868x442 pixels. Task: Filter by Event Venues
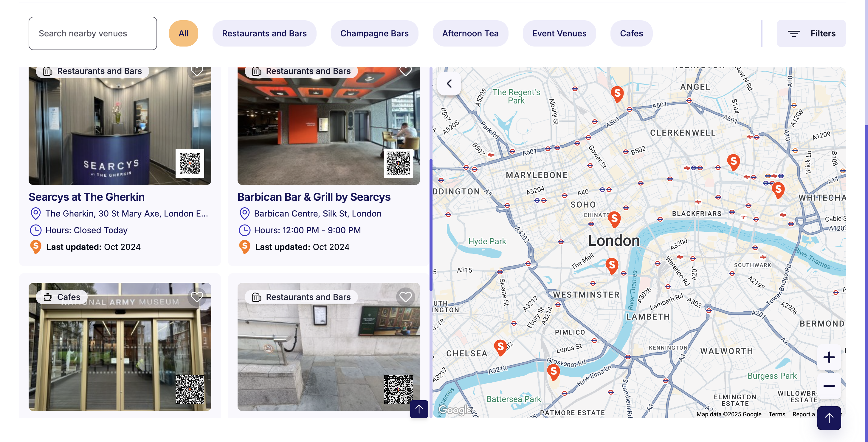coord(559,33)
